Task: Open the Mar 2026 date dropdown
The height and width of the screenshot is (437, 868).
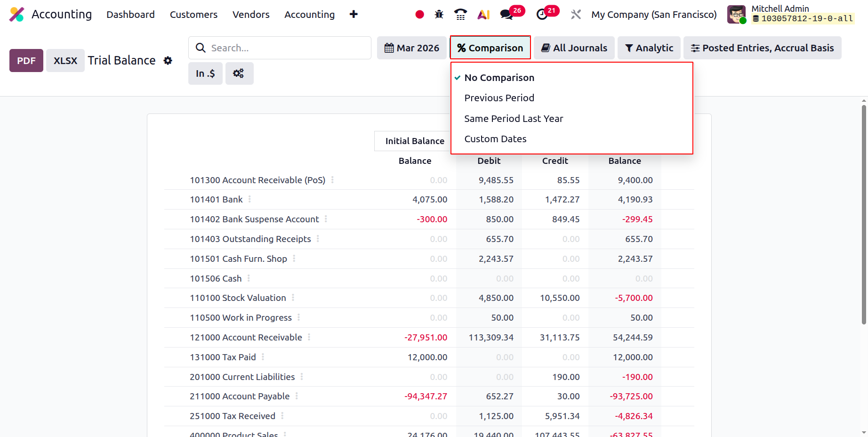Action: [x=411, y=48]
